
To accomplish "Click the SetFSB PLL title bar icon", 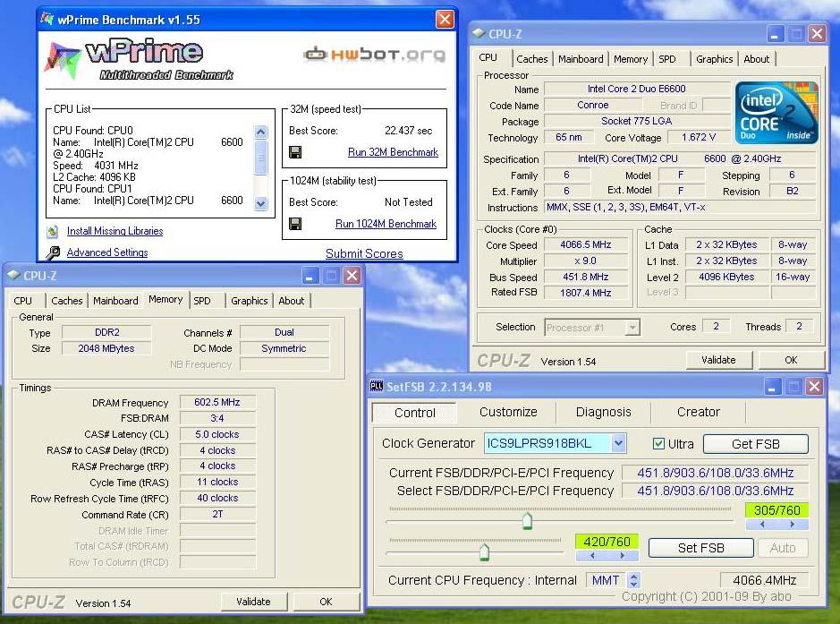I will [377, 386].
